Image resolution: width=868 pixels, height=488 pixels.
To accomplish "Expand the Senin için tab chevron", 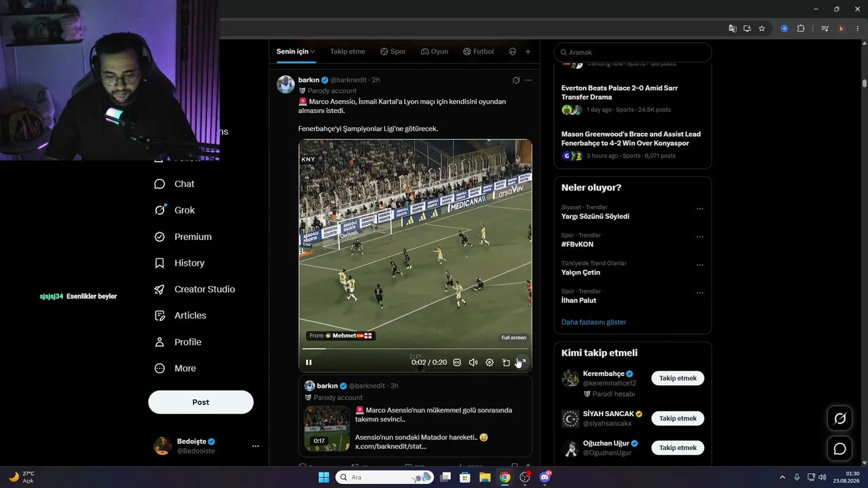I will coord(313,52).
